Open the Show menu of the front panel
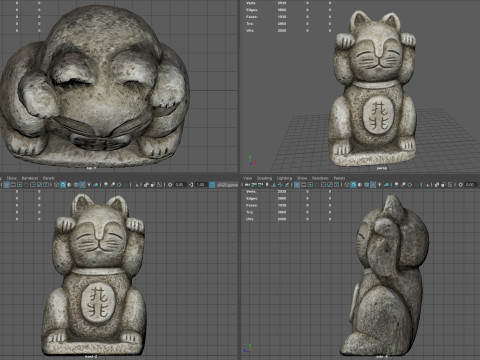The width and height of the screenshot is (480, 360). click(12, 178)
